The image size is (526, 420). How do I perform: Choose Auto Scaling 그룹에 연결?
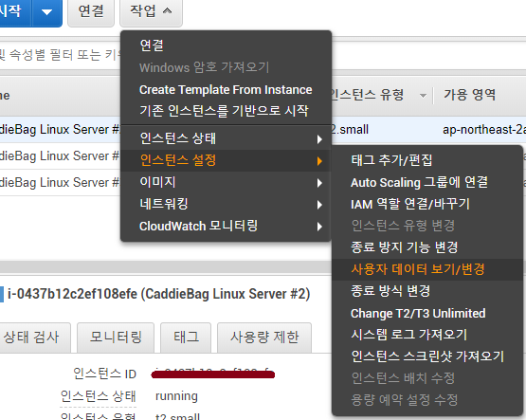click(x=427, y=182)
